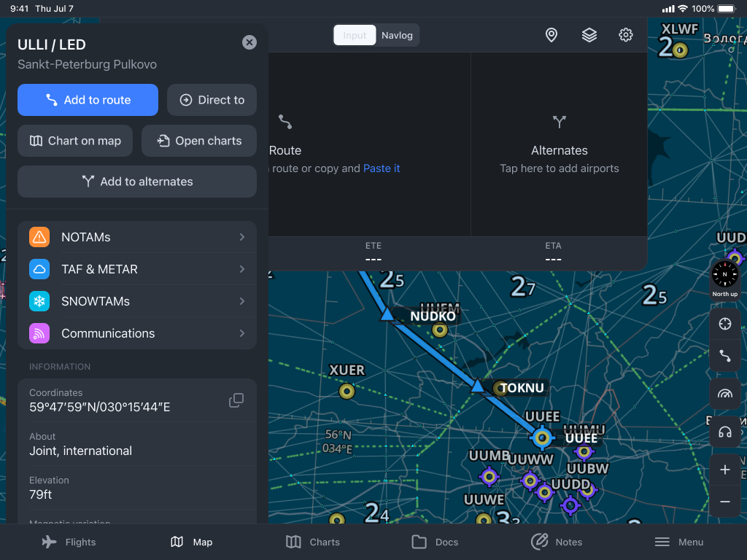Add ULLI to the route
Image resolution: width=747 pixels, height=560 pixels.
pyautogui.click(x=88, y=100)
